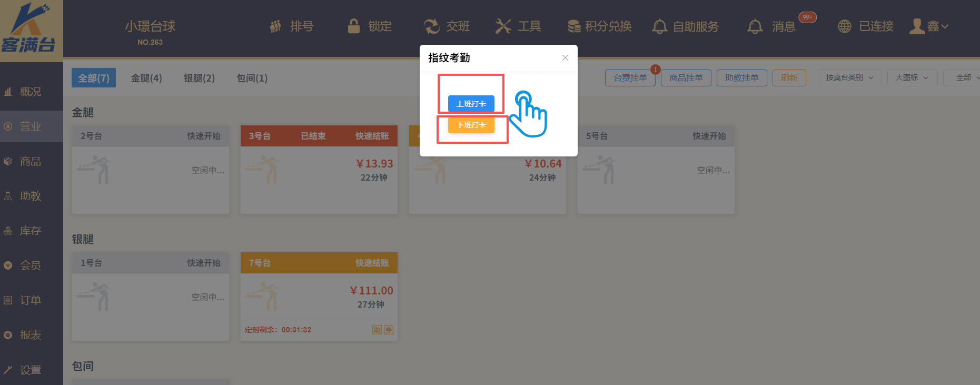
Task: Open 消息 notifications bell
Action: click(755, 26)
